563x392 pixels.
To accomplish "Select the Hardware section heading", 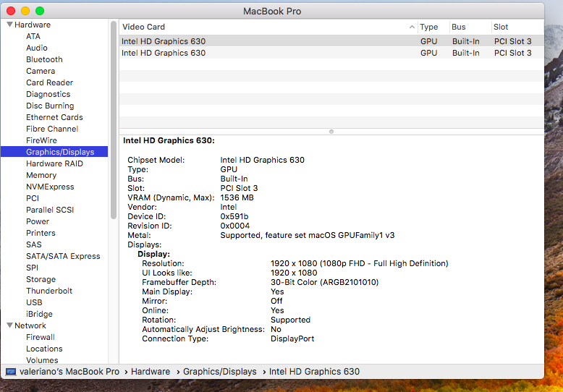I will pyautogui.click(x=33, y=25).
